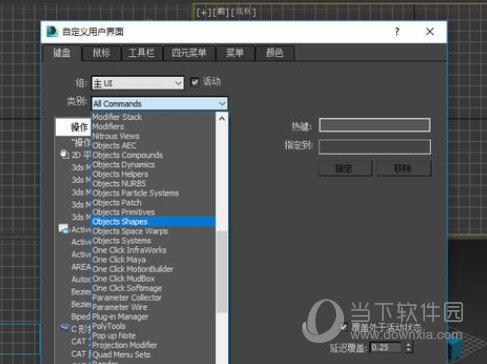Click the C 形 action row icon
The width and height of the screenshot is (487, 364).
click(64, 327)
